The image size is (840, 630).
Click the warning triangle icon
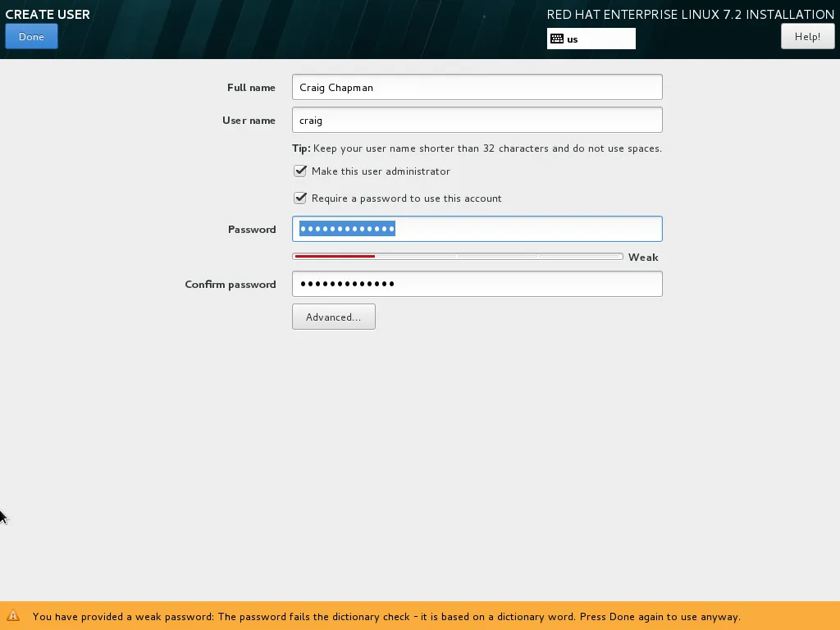[13, 616]
